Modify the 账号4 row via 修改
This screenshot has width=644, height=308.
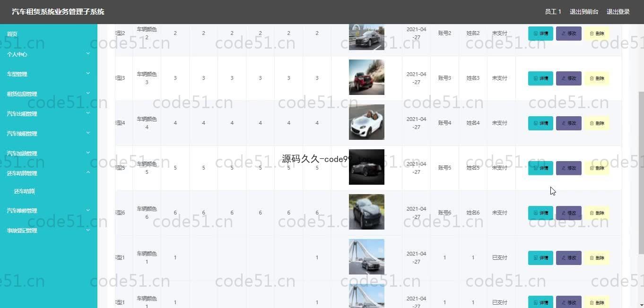[x=568, y=123]
